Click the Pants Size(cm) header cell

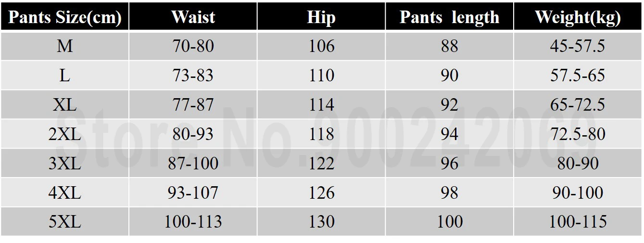(x=64, y=17)
